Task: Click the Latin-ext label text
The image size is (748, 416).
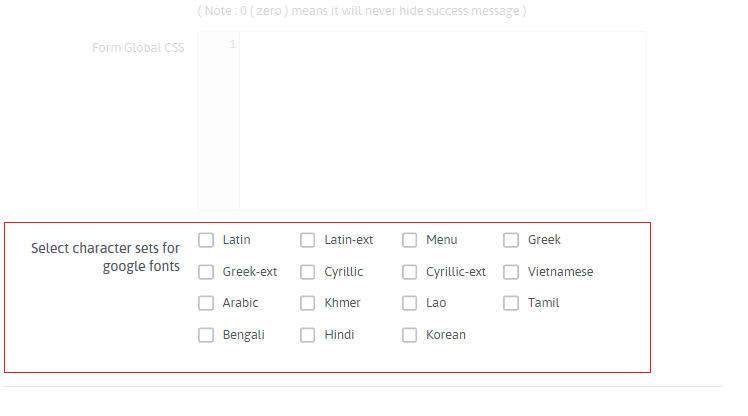Action: coord(349,240)
